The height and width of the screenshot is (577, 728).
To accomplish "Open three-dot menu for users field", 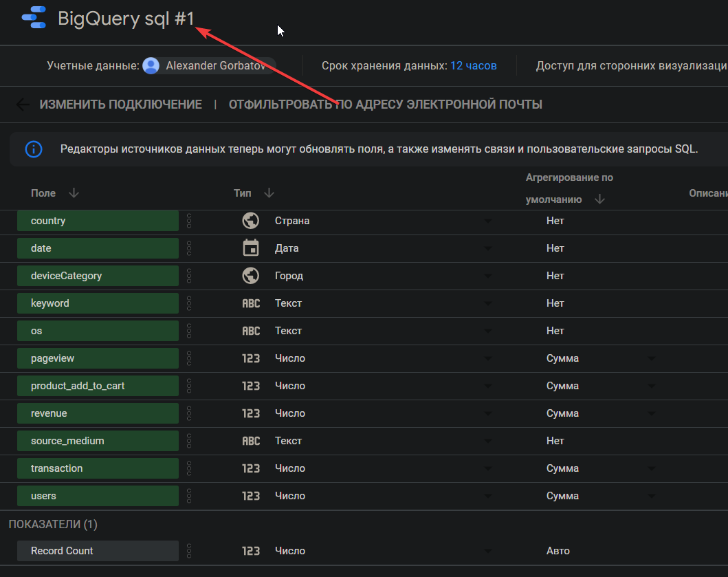I will [x=189, y=496].
